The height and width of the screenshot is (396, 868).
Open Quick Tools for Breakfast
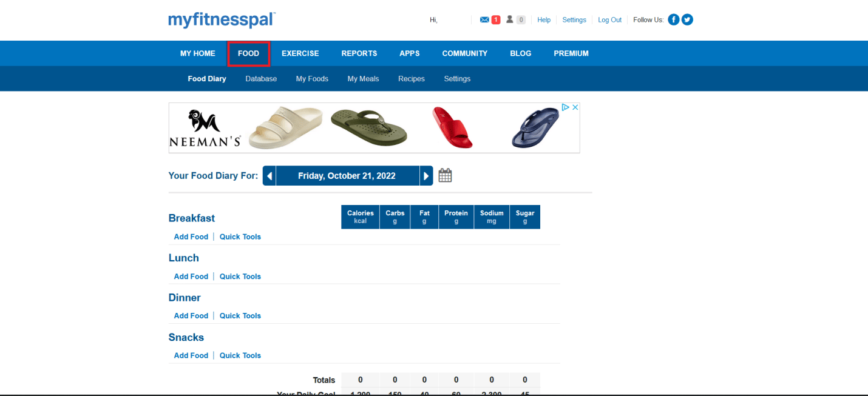point(240,237)
